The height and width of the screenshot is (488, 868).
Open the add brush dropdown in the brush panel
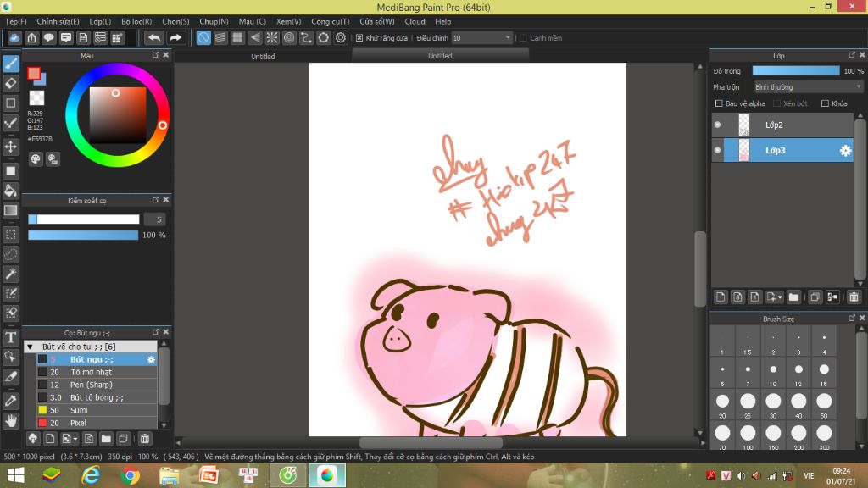pos(70,439)
